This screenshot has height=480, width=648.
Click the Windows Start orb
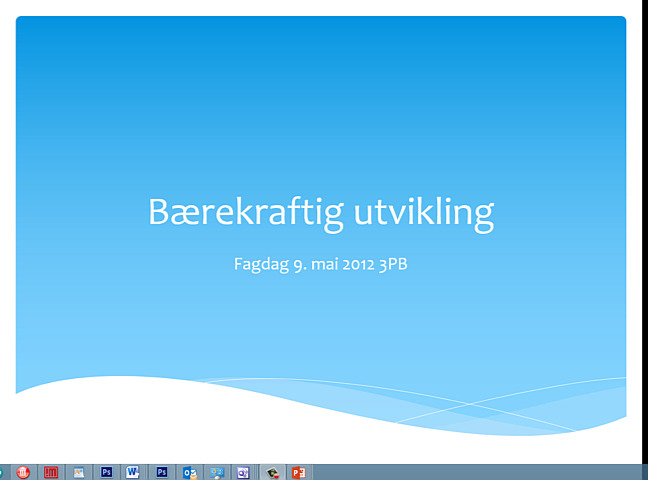[3, 472]
